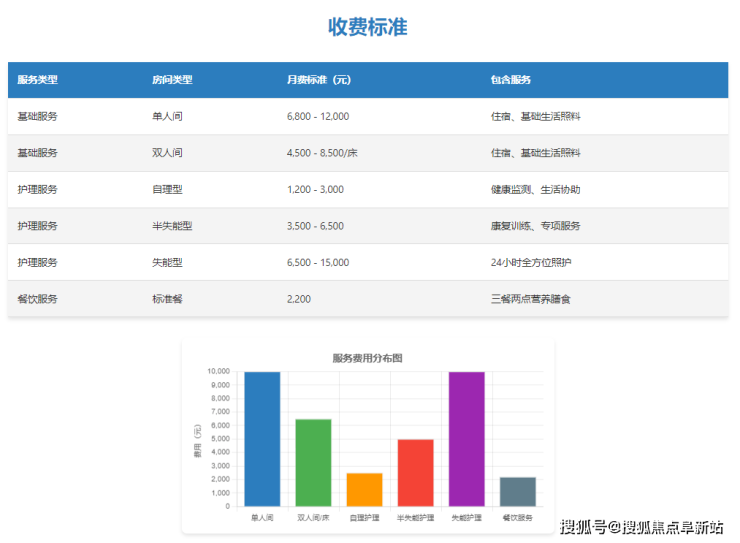The width and height of the screenshot is (740, 543).
Task: Click the 房间类型 column header
Action: (172, 80)
